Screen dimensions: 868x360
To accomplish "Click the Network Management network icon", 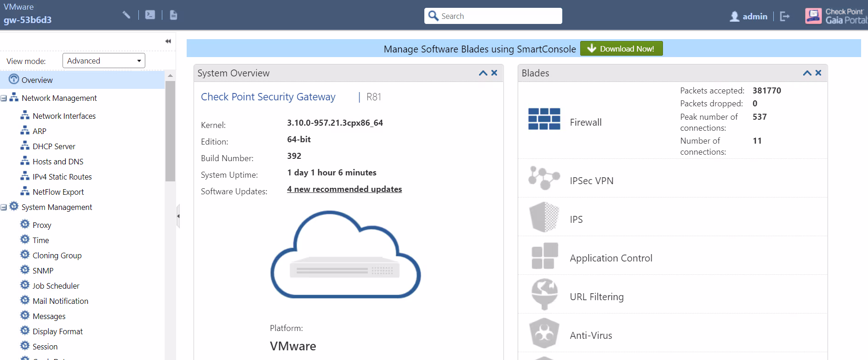I will click(14, 97).
